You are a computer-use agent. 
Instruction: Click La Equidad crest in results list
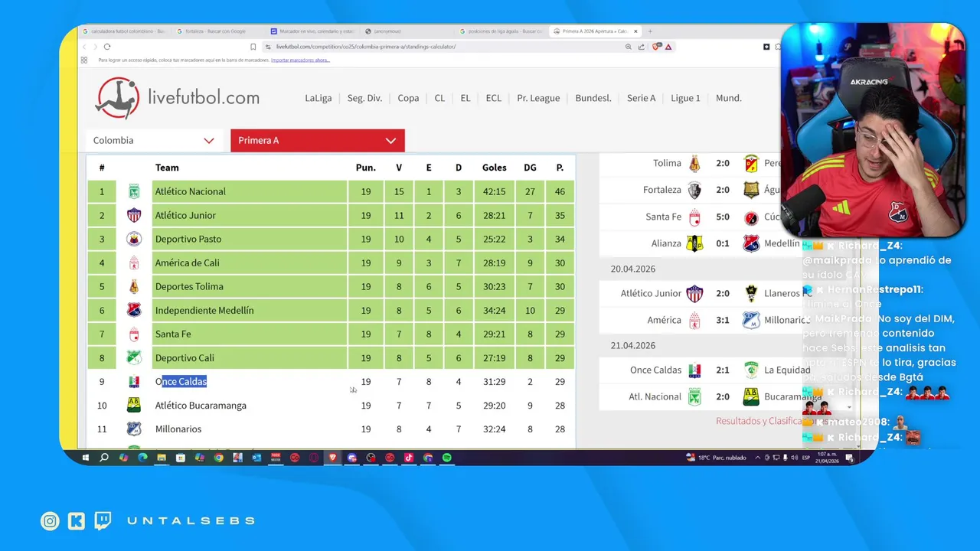(x=751, y=370)
